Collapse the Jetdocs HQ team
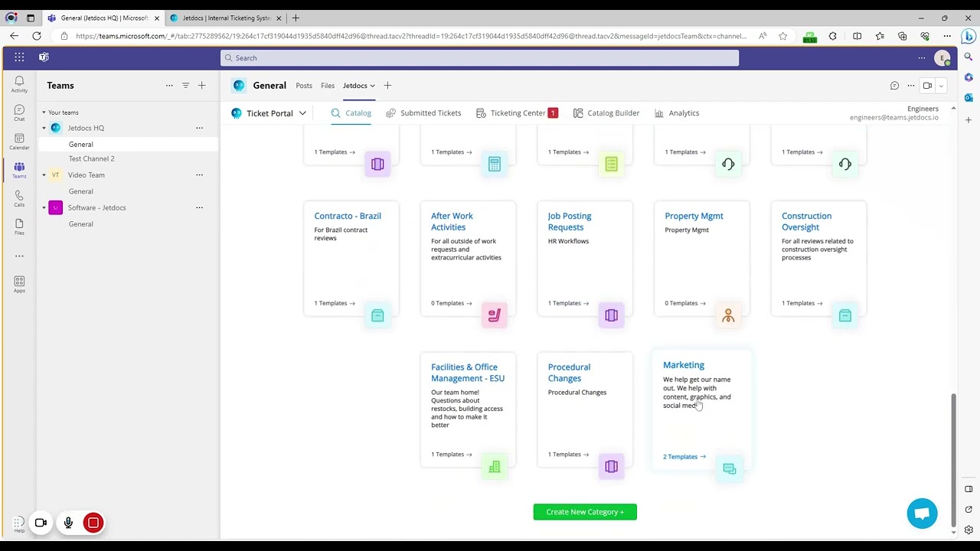980x551 pixels. 44,128
